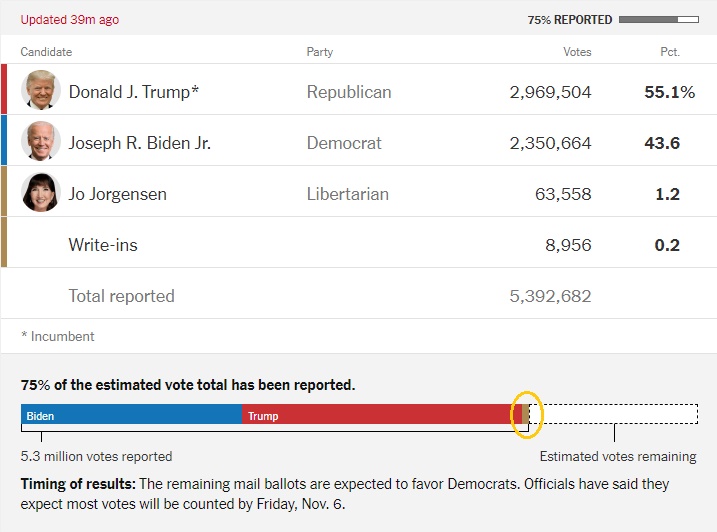Select the Joseph R. Biden Jr. name
Image resolution: width=717 pixels, height=532 pixels.
139,143
